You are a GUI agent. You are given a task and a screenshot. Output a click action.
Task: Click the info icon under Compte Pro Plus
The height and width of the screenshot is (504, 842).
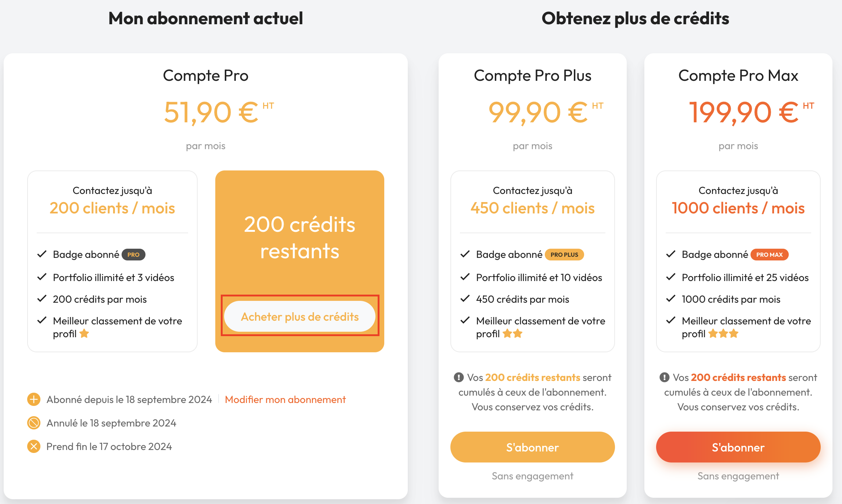pos(458,377)
